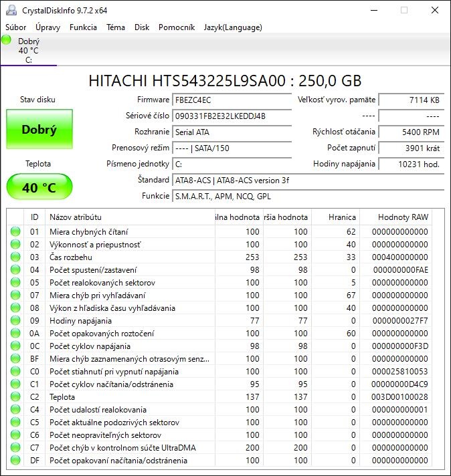The width and height of the screenshot is (451, 476).
Task: Click the serial number field 090331FB2E32LKEDDJ4B
Action: [232, 116]
